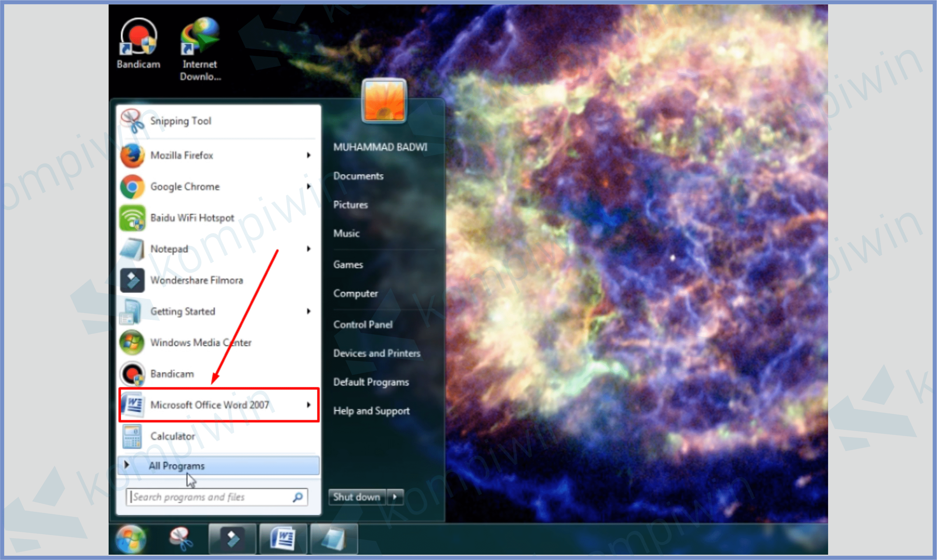
Task: Launch Notepad by its label
Action: pyautogui.click(x=169, y=249)
